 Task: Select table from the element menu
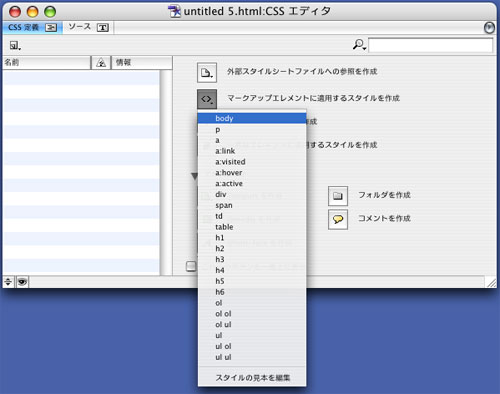[252, 227]
